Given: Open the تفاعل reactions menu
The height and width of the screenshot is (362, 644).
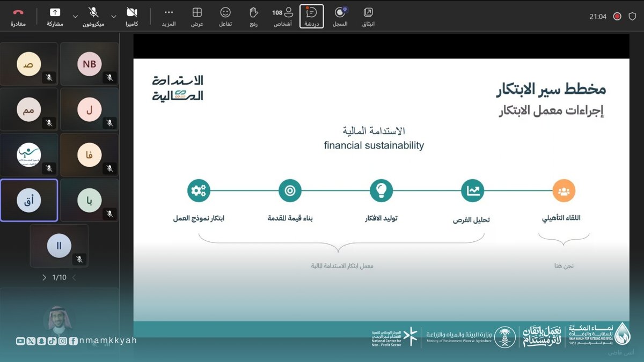Looking at the screenshot, I should point(225,16).
